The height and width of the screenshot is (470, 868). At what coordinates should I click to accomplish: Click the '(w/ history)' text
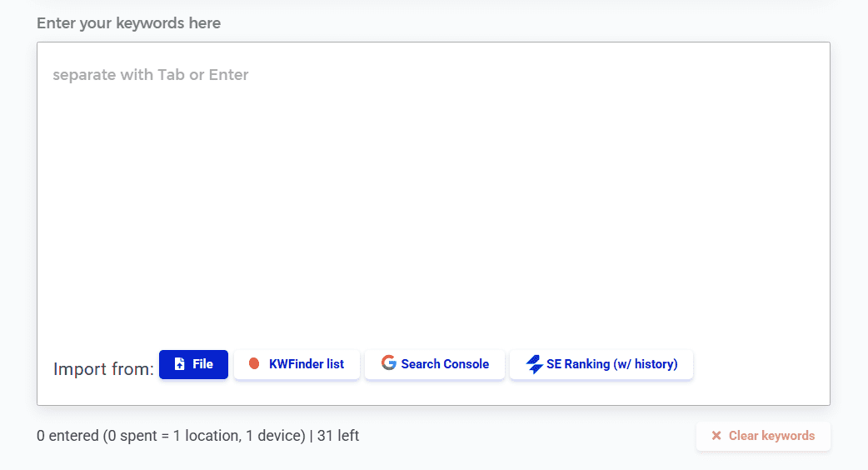(x=645, y=364)
